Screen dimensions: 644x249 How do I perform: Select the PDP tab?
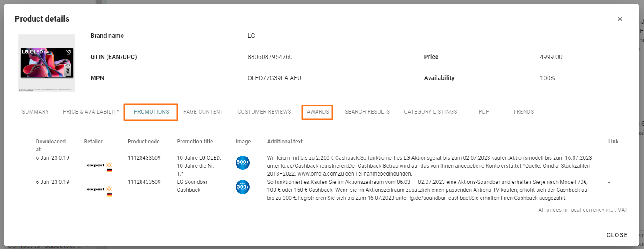click(x=484, y=112)
